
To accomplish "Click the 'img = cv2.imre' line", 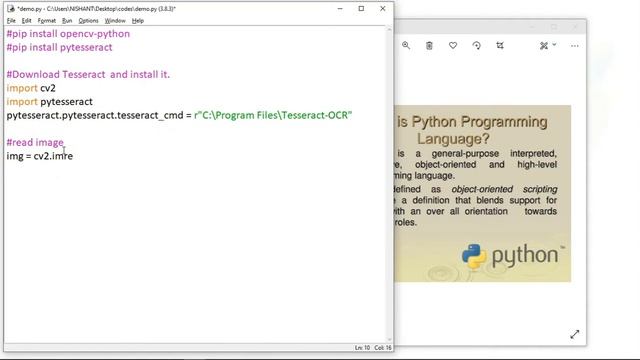I will (x=40, y=156).
